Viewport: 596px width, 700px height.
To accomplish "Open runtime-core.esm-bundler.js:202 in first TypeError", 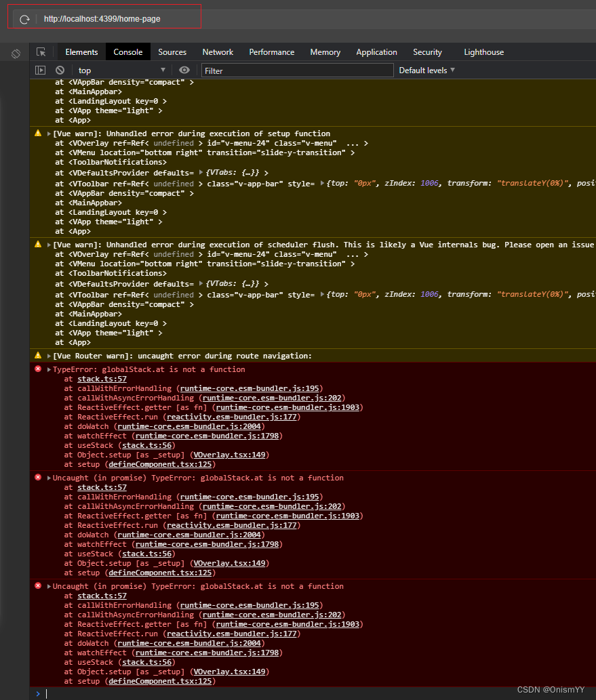I will pyautogui.click(x=272, y=398).
